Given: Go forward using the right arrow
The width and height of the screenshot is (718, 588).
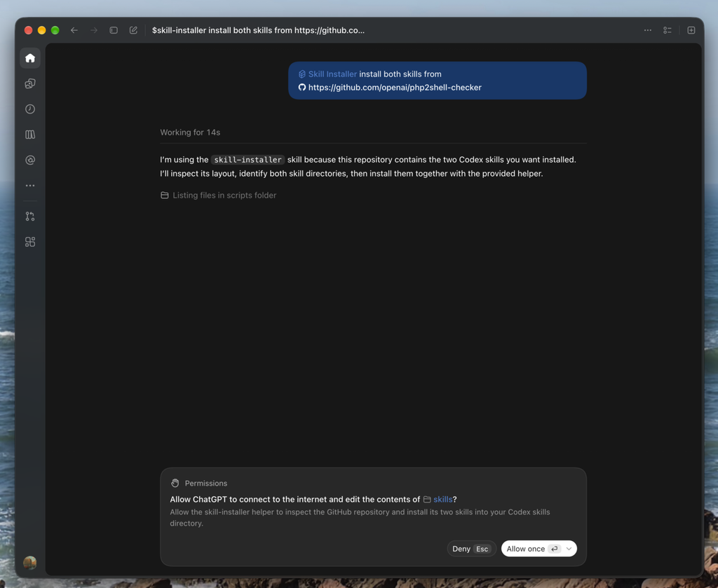Looking at the screenshot, I should (x=94, y=30).
